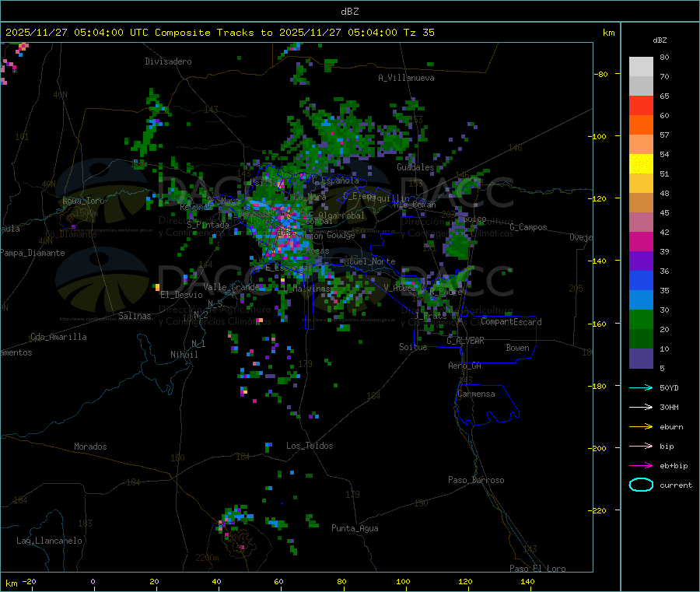Select the light orange 54-57 dBZ band
This screenshot has height=592, width=700.
tap(641, 144)
